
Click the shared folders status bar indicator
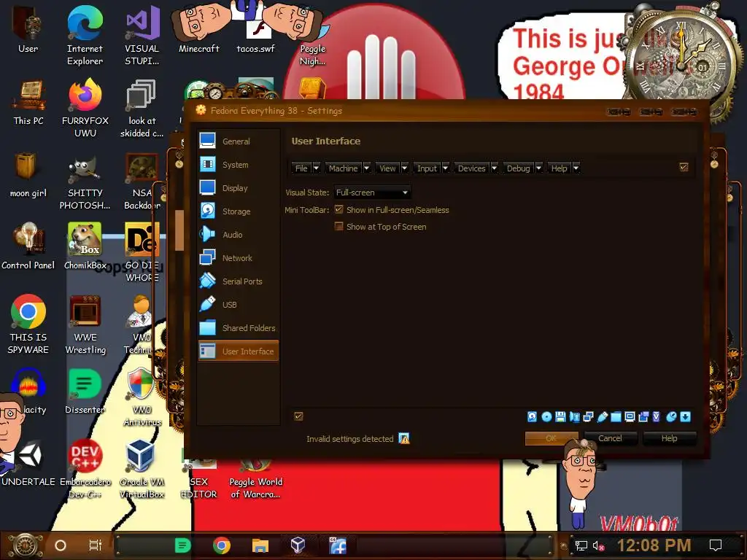coord(616,417)
